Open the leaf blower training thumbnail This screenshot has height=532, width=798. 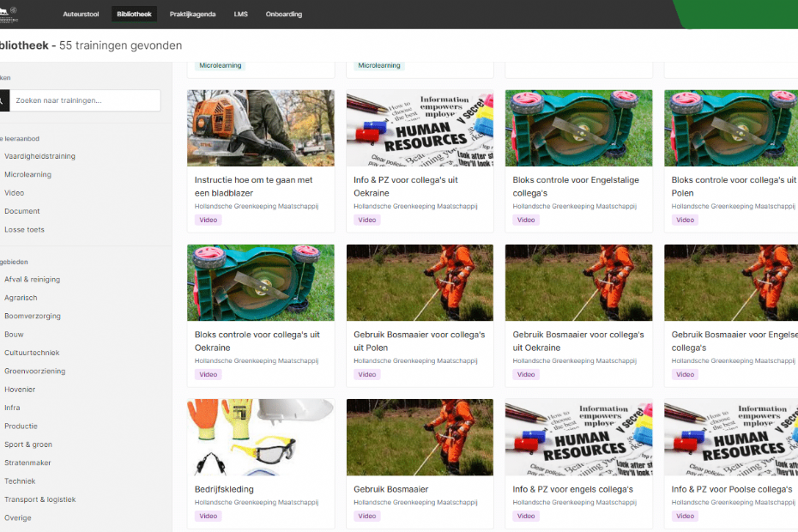pos(261,128)
